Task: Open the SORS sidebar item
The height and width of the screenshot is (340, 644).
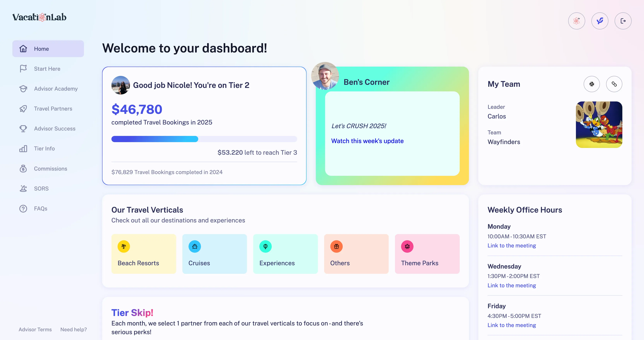Action: pyautogui.click(x=41, y=189)
